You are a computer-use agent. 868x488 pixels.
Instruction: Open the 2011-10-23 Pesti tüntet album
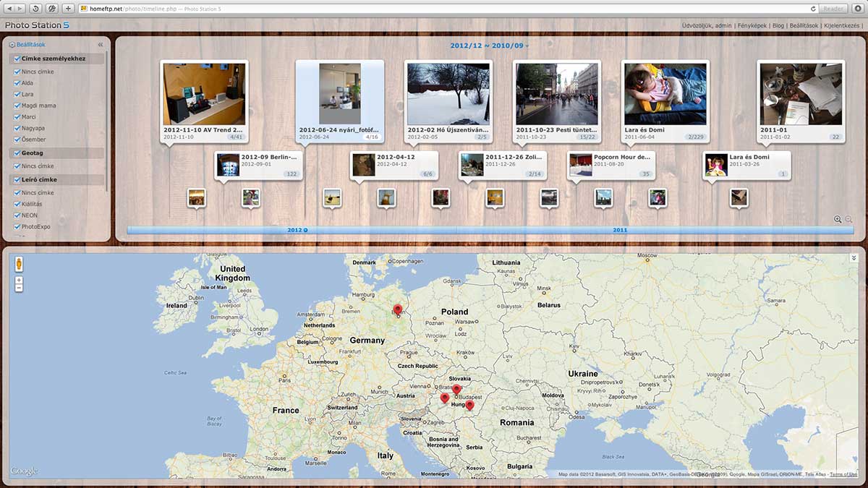tap(556, 101)
